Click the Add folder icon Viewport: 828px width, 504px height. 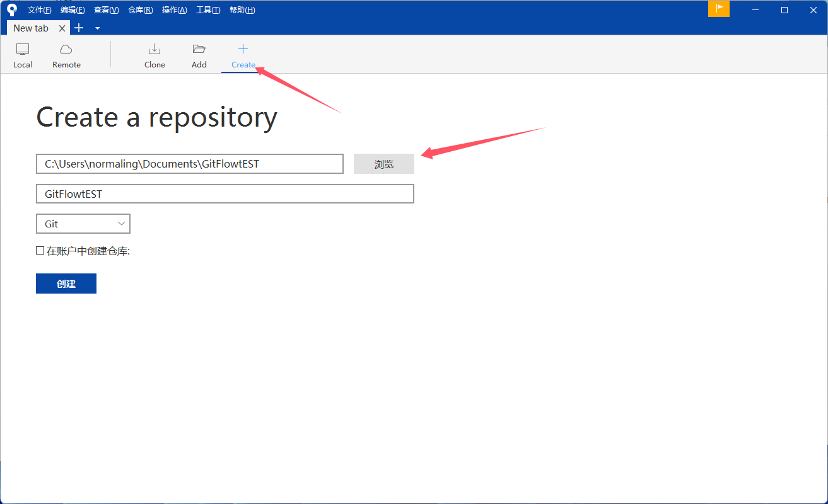click(x=199, y=49)
